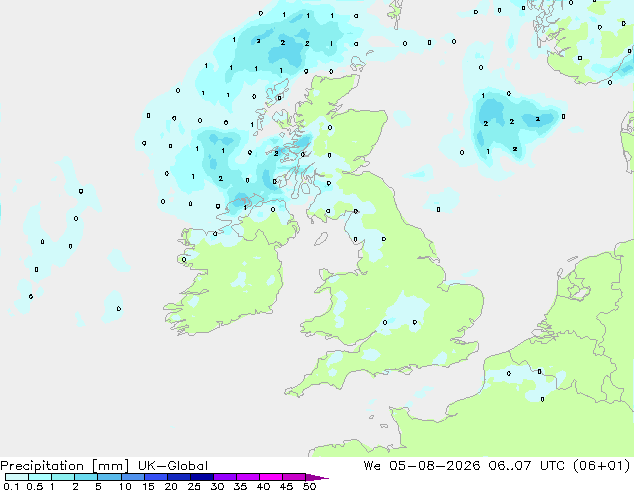634x490 pixels.
Task: Click the '50' legend value
Action: coord(310,486)
